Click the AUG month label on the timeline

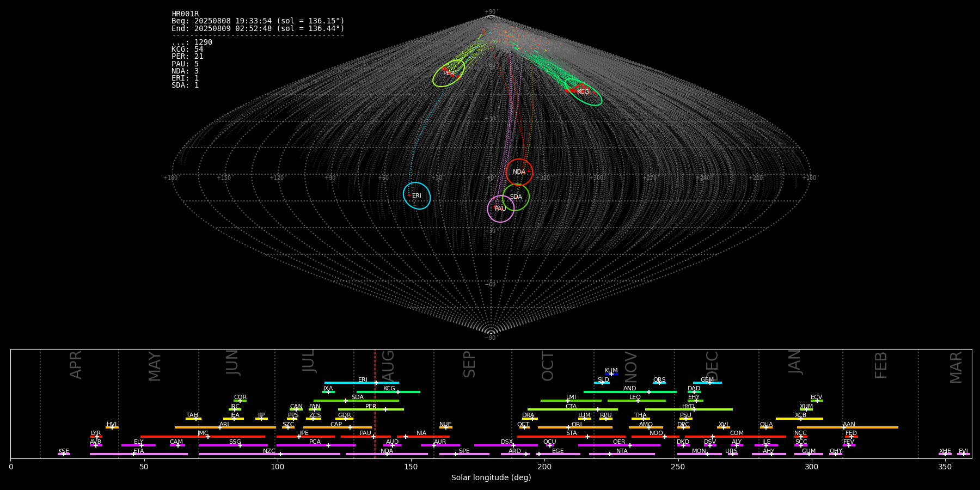pyautogui.click(x=388, y=365)
